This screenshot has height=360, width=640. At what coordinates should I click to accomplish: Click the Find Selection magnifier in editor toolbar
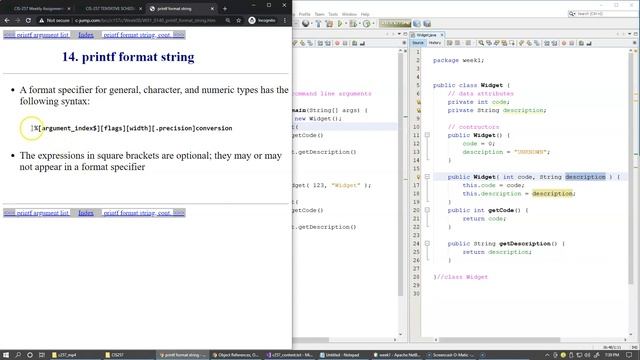pyautogui.click(x=481, y=43)
